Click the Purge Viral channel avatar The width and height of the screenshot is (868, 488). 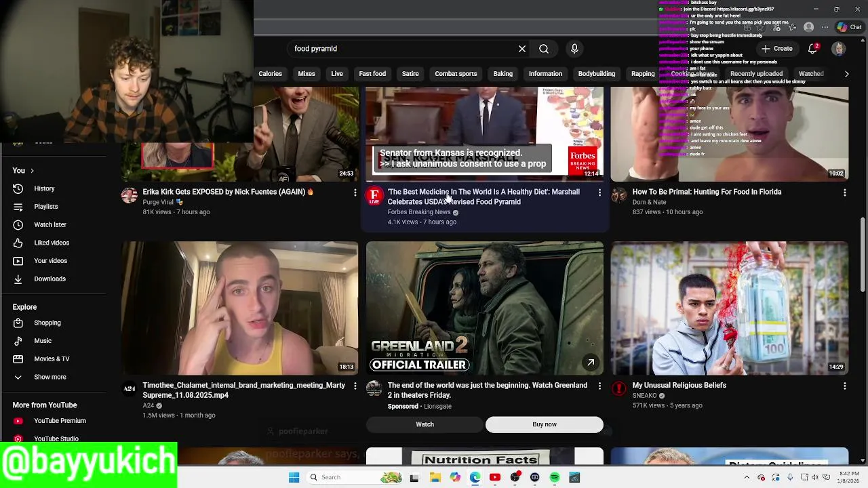pos(130,196)
